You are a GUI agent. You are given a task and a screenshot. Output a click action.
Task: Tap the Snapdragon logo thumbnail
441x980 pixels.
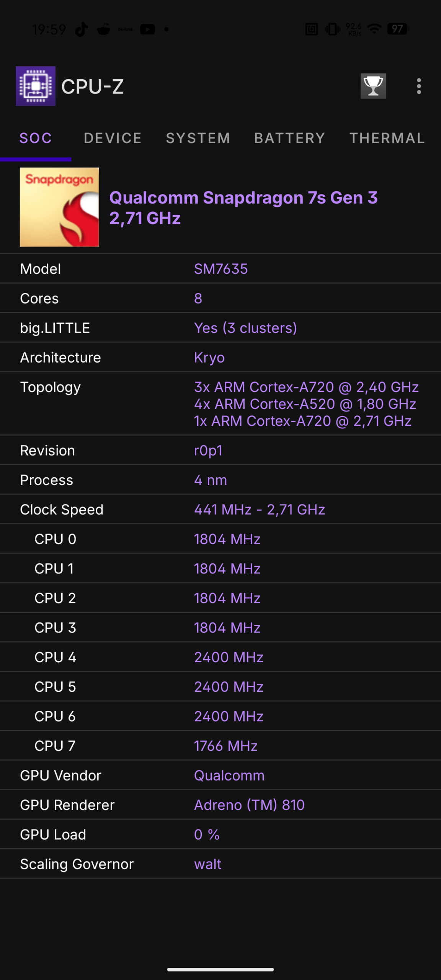[x=59, y=207]
